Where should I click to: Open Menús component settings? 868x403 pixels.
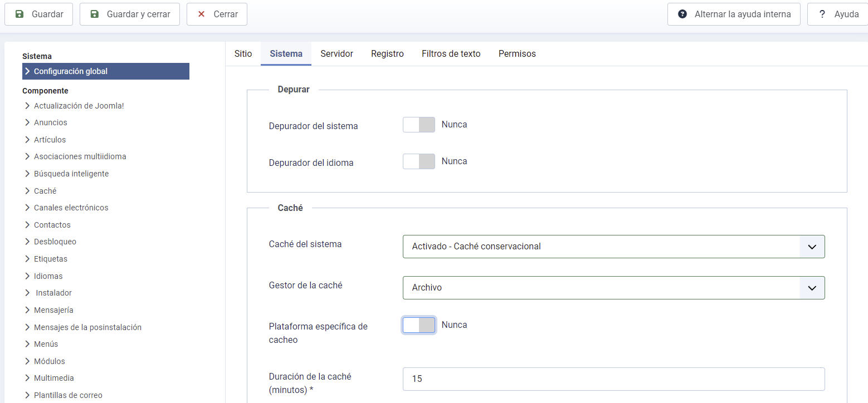pyautogui.click(x=46, y=344)
